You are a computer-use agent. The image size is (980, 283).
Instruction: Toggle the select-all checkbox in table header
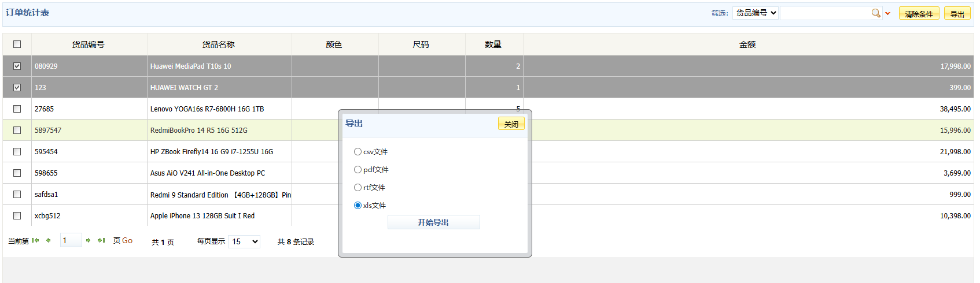[x=17, y=44]
